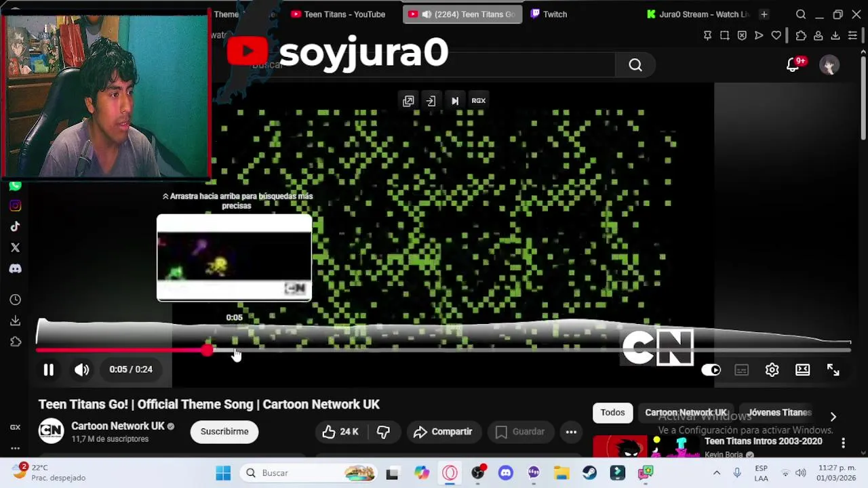The width and height of the screenshot is (868, 488).
Task: Click the red progress scrubber handle
Action: (207, 350)
